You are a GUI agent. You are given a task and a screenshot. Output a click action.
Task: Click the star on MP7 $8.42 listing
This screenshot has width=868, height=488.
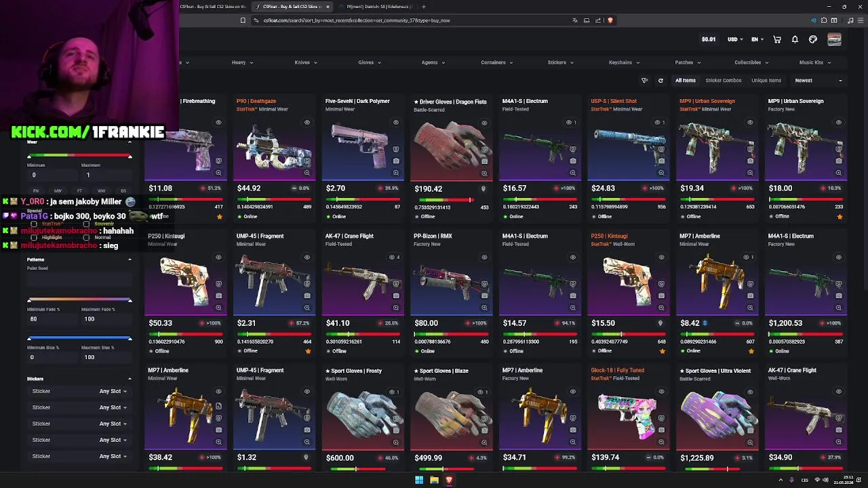click(751, 351)
